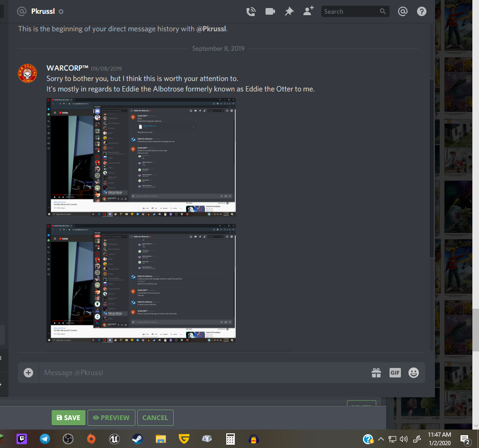Click the Pkrussl name in header
The image size is (479, 448).
pos(43,11)
